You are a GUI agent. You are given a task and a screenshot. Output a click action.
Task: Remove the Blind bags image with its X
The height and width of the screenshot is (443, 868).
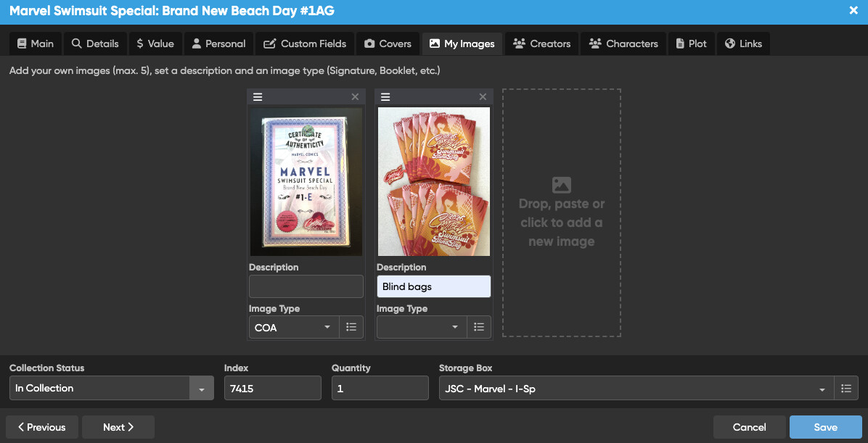click(x=483, y=97)
